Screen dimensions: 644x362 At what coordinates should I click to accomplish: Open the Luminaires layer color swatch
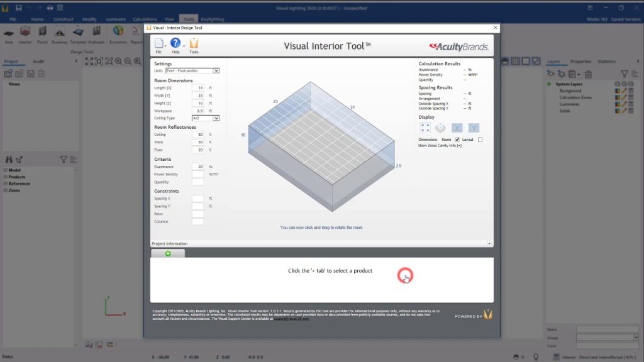pos(618,104)
